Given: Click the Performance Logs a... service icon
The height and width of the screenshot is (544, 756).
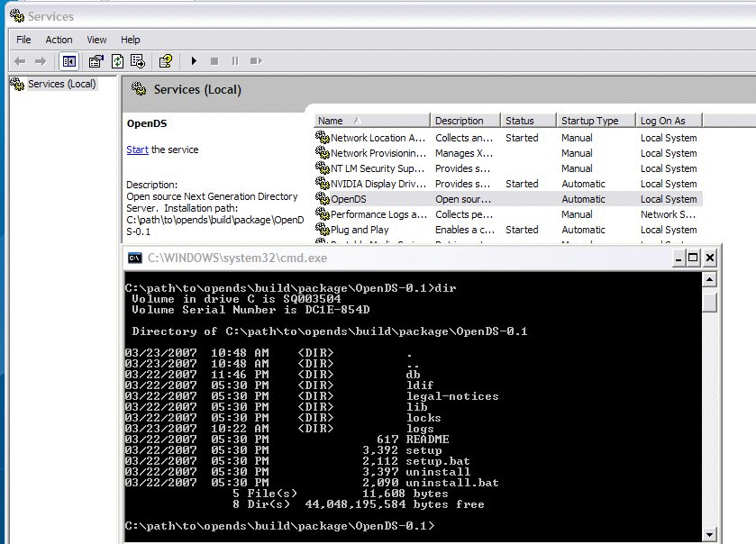Looking at the screenshot, I should pos(322,214).
